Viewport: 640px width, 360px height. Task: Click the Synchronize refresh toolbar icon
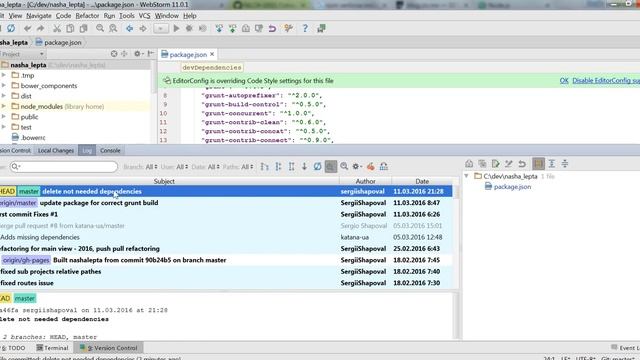point(11,29)
